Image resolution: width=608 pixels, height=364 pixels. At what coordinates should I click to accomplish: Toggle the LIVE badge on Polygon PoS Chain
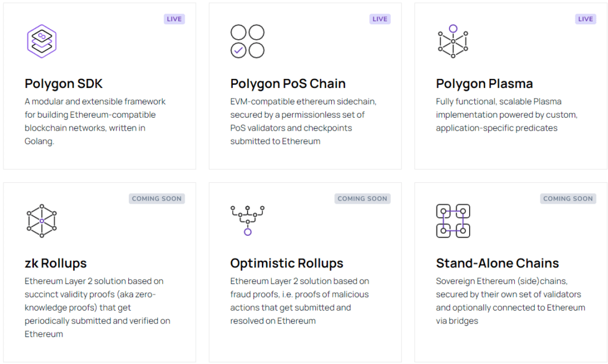[x=379, y=18]
